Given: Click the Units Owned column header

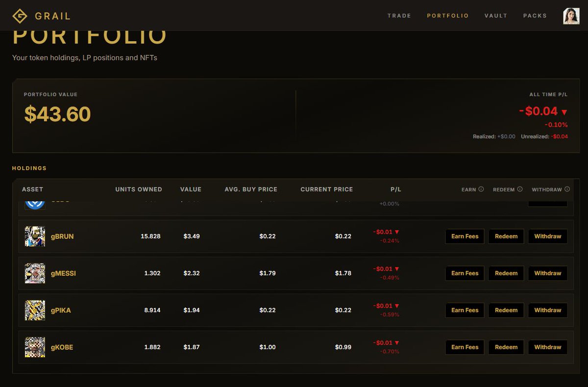Looking at the screenshot, I should (139, 189).
